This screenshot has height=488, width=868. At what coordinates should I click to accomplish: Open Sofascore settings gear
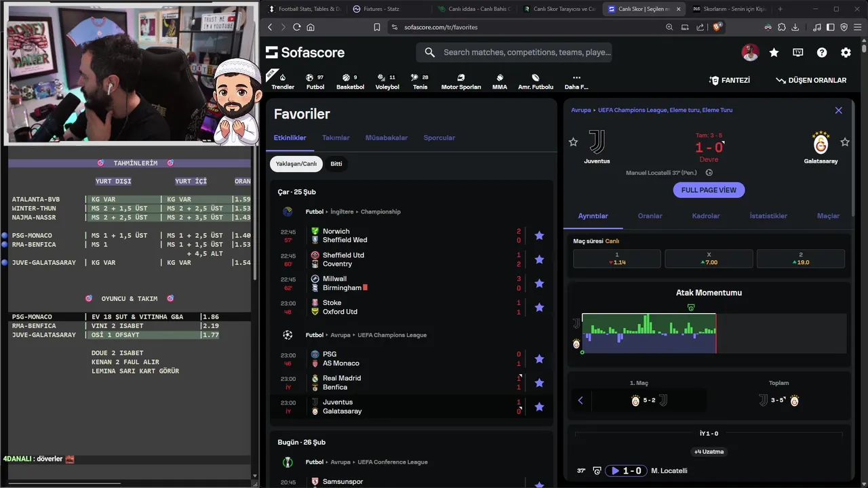[846, 52]
